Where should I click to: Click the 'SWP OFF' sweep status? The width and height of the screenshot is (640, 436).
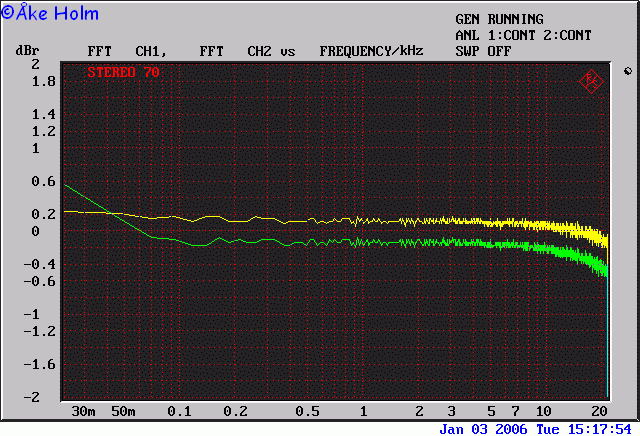pyautogui.click(x=483, y=51)
